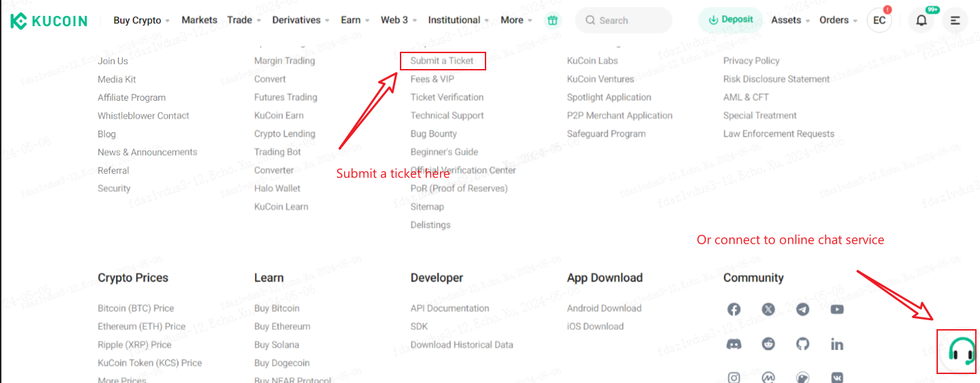Expand the Trade dropdown menu
This screenshot has height=383, width=980.
244,20
